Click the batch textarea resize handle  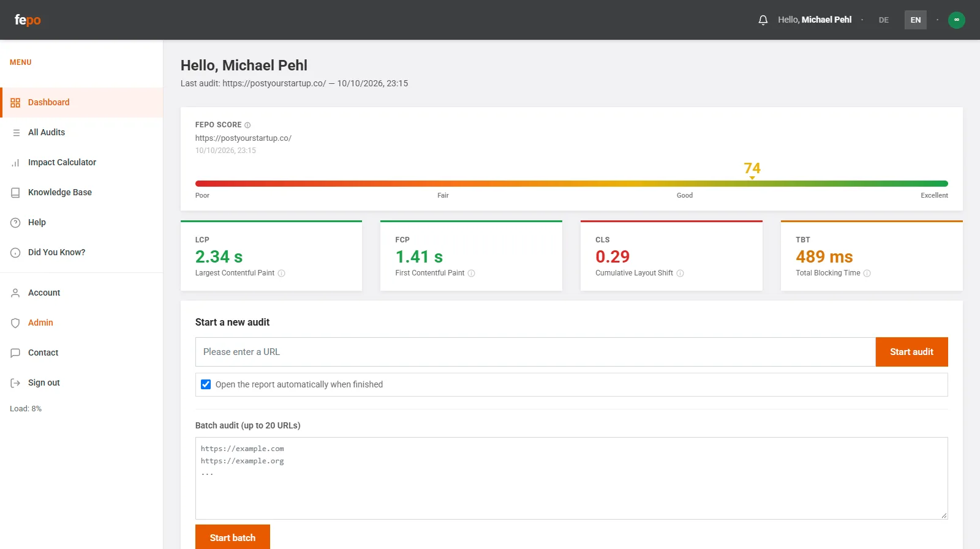944,515
